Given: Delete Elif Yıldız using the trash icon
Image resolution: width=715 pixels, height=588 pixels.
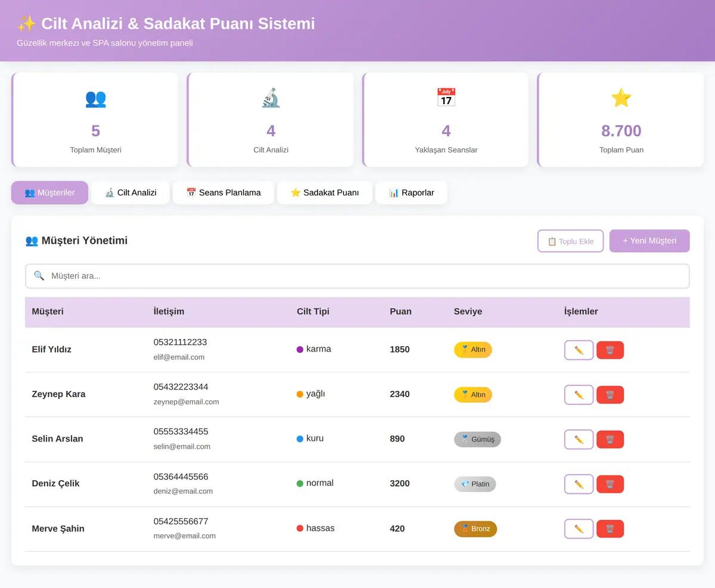Looking at the screenshot, I should pos(610,350).
